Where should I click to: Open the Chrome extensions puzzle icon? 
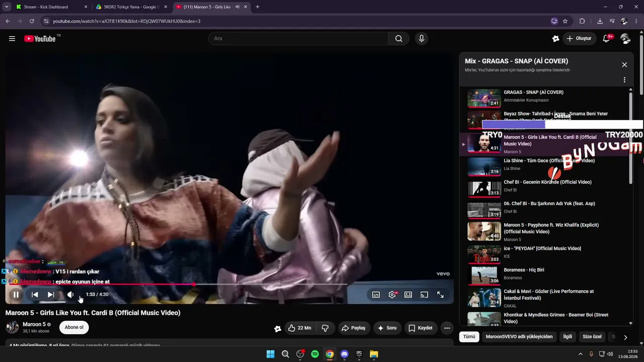[582, 21]
